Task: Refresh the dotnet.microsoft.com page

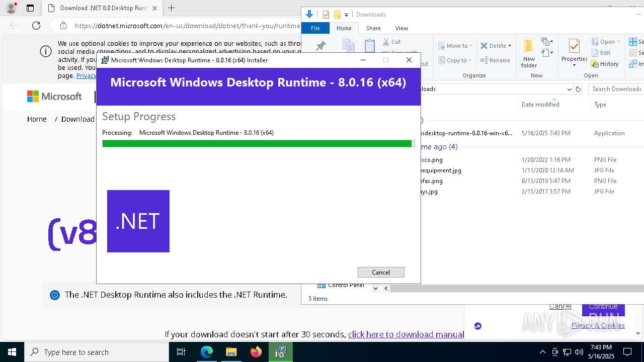Action: (36, 26)
